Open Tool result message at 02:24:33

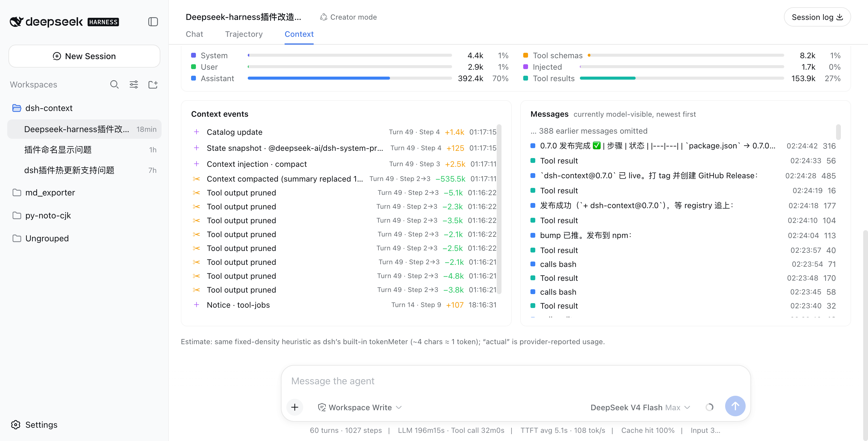tap(683, 161)
